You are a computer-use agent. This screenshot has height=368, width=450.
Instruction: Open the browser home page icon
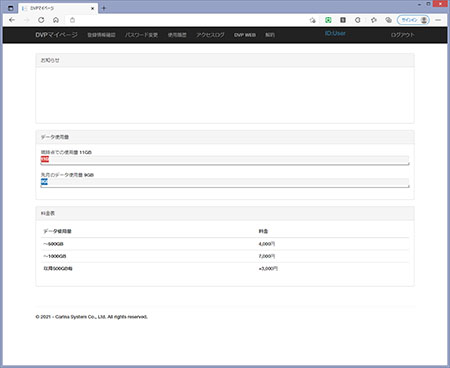pyautogui.click(x=56, y=20)
